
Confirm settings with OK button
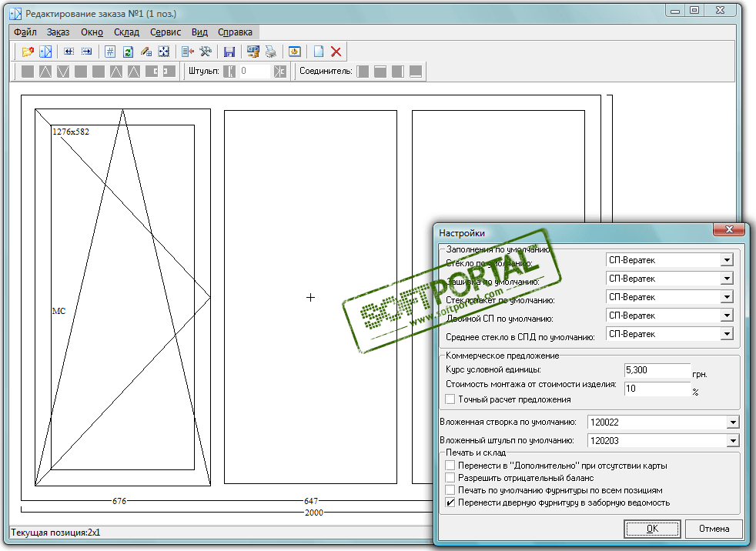click(x=652, y=529)
